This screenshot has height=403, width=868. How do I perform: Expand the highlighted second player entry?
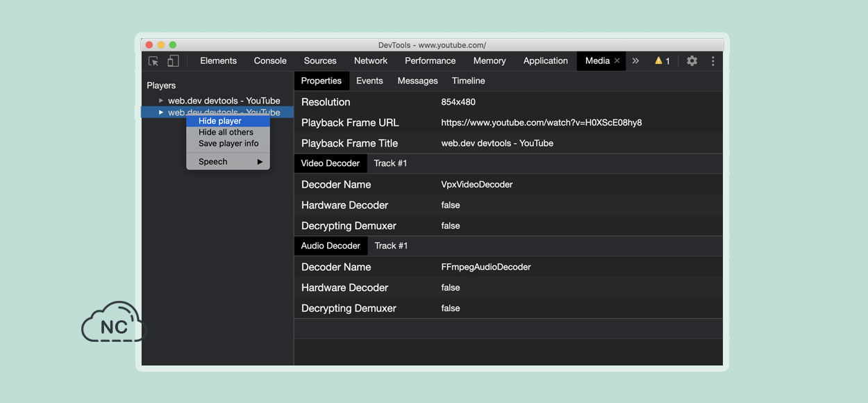[x=161, y=113]
